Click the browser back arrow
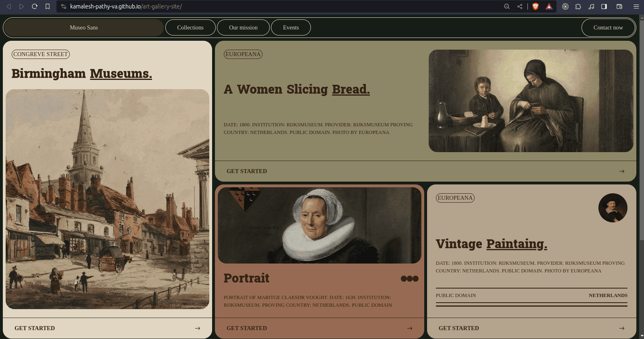 [9, 6]
